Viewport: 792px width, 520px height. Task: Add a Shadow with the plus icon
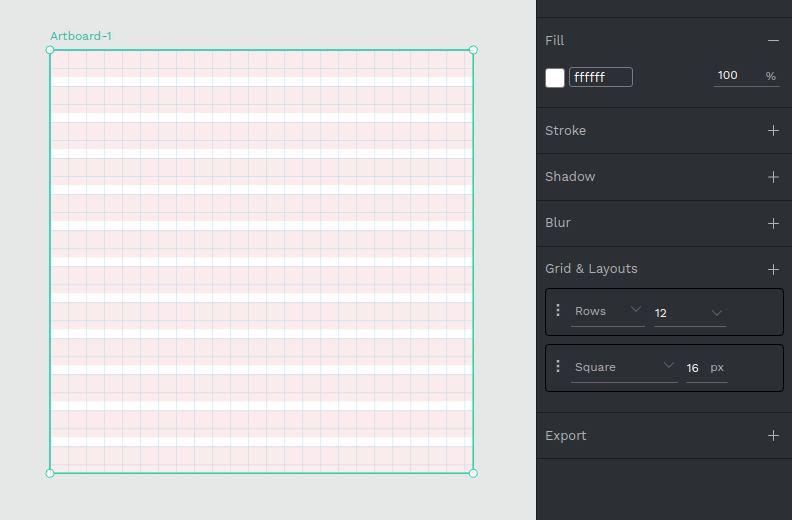(x=773, y=177)
